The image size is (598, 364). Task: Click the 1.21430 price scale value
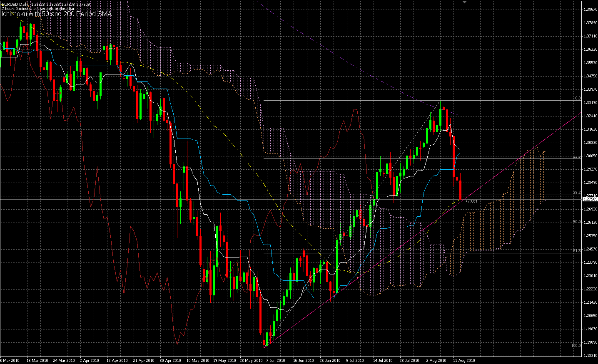pos(591,302)
